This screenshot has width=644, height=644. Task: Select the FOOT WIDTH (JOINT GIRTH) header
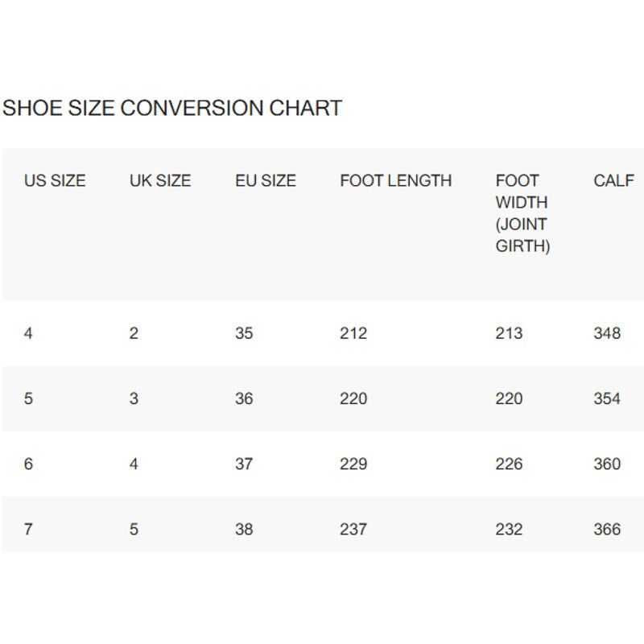pyautogui.click(x=522, y=213)
